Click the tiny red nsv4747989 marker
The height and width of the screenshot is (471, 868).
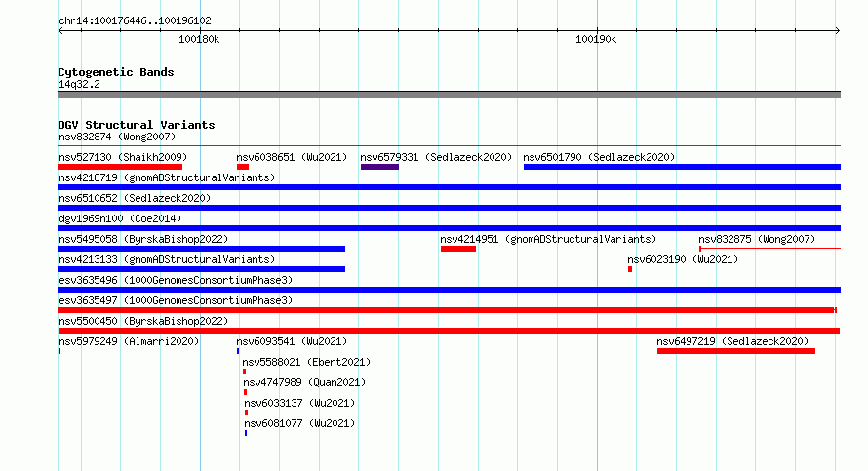245,392
